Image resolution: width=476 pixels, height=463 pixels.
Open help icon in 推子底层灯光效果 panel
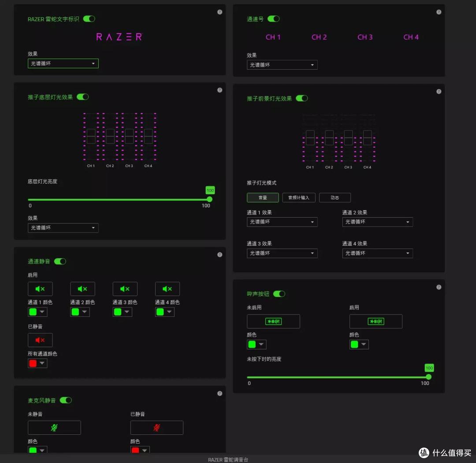(220, 90)
